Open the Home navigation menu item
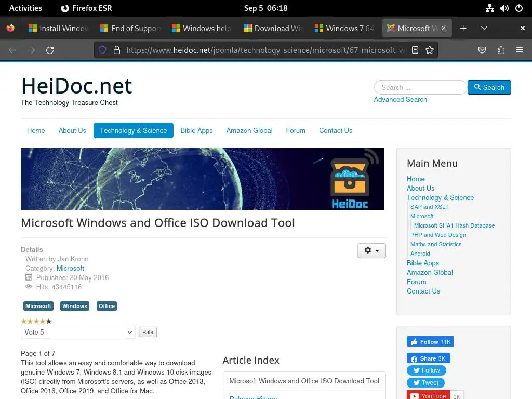The width and height of the screenshot is (532, 399). [x=36, y=130]
